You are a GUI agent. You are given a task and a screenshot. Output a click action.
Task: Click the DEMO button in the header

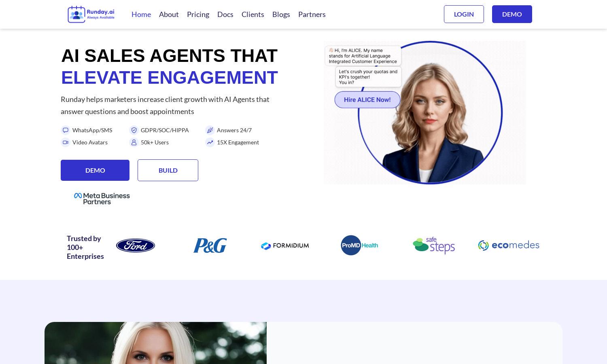512,14
